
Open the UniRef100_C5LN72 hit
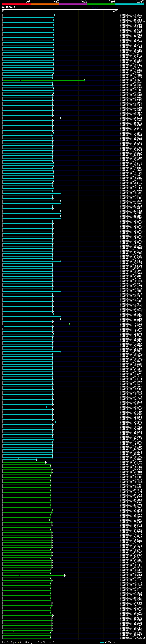[x=131, y=42]
